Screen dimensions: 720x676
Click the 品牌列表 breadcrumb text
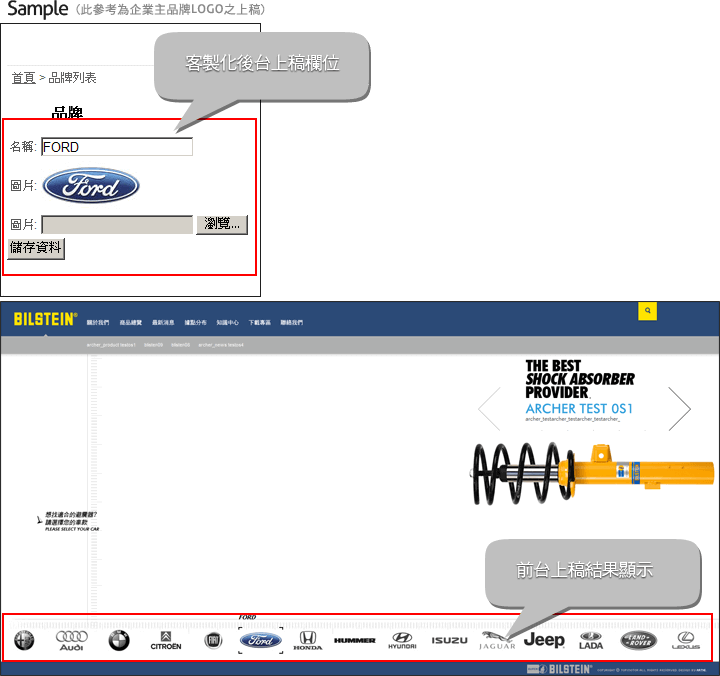(x=73, y=78)
